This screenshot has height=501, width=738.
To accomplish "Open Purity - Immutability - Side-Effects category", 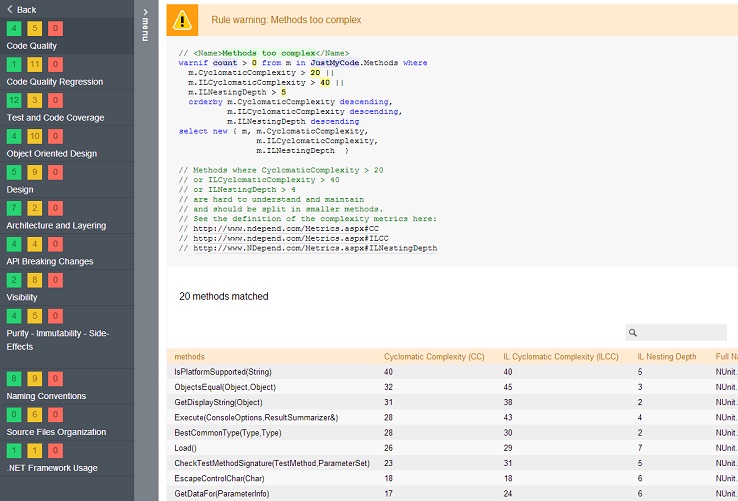I will (57, 340).
